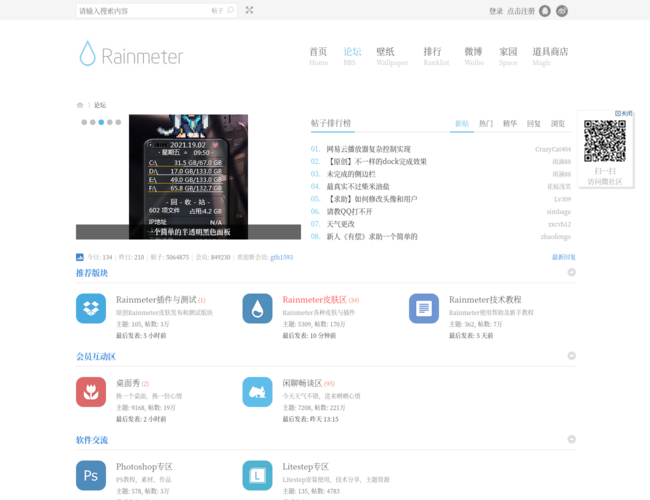Image resolution: width=650 pixels, height=500 pixels.
Task: Open post 网易云播放器复杂控制实现
Action: click(x=368, y=149)
